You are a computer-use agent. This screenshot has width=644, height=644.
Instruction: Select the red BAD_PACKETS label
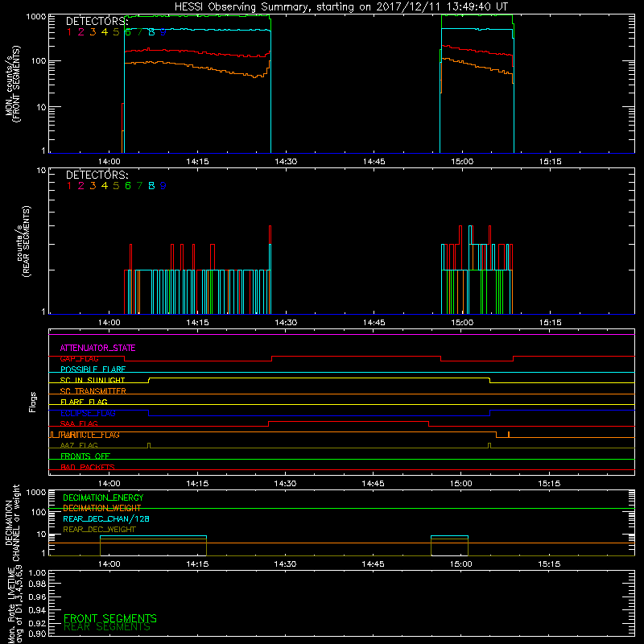pos(88,467)
